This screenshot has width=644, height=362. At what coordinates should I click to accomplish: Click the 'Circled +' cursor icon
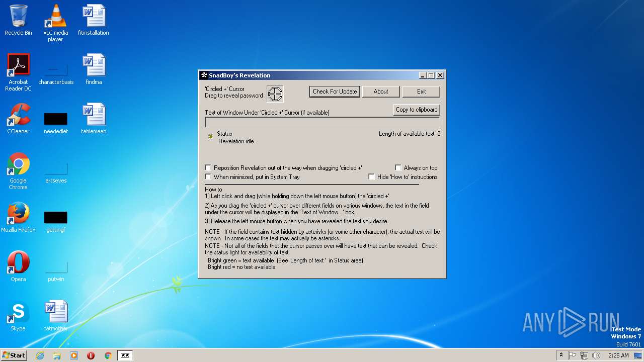tap(275, 94)
